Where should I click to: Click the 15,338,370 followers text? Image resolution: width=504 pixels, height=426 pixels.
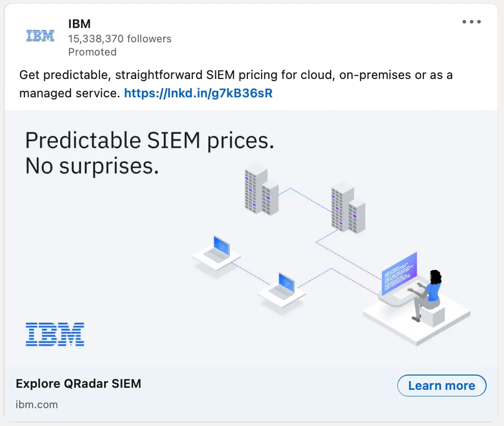point(120,39)
